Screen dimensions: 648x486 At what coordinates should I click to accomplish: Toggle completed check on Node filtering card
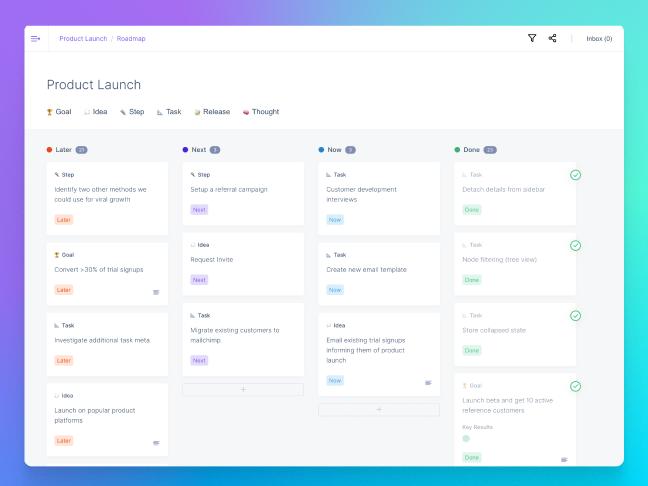coord(575,245)
